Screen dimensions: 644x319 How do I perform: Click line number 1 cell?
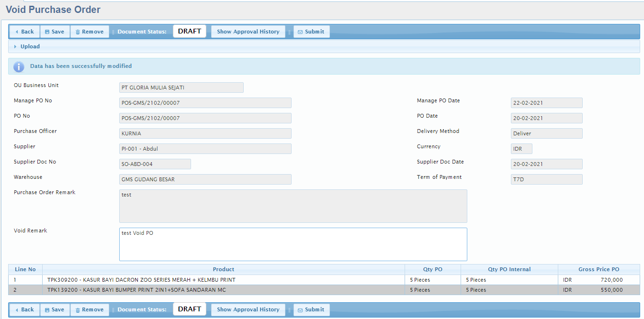[25, 280]
